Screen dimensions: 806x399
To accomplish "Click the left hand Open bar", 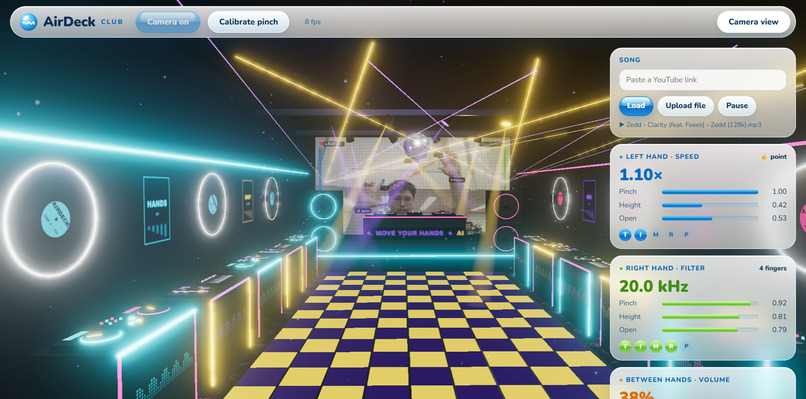I will [710, 219].
